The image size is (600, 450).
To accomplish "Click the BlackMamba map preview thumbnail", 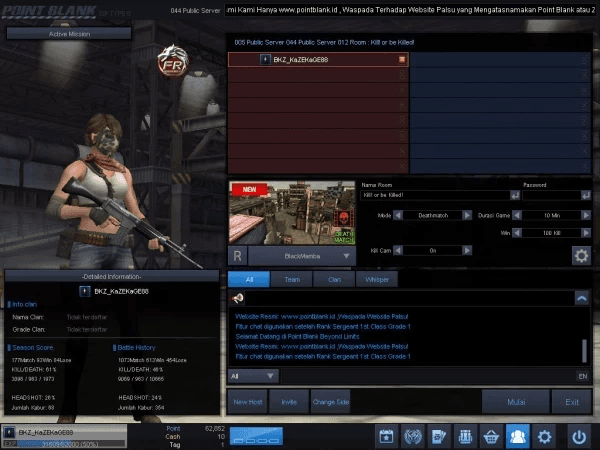I will pyautogui.click(x=292, y=213).
